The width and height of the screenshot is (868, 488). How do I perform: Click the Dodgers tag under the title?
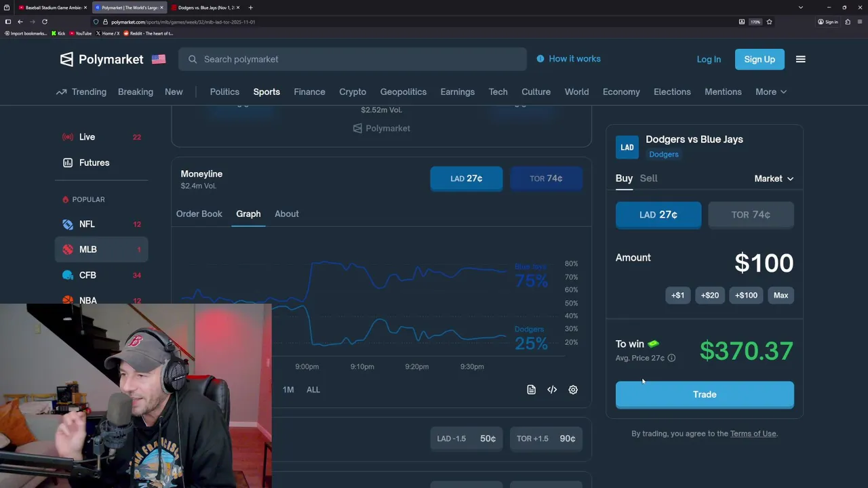pos(663,155)
